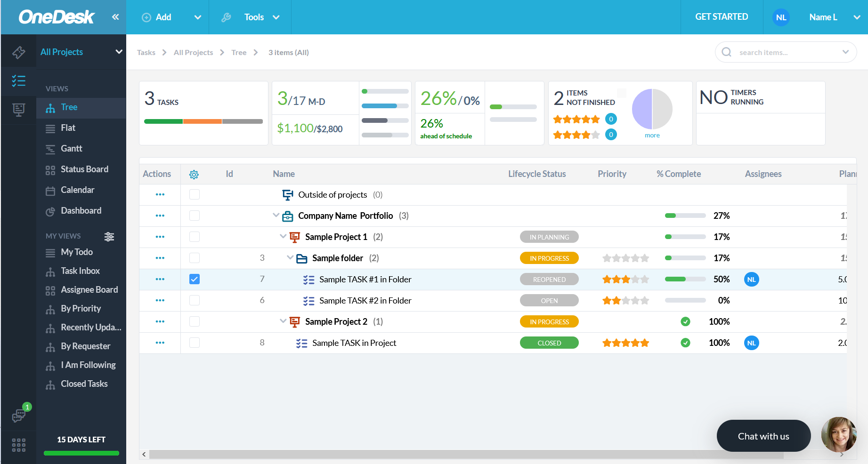Viewport: 868px width, 464px height.
Task: Click NL assignee avatar on Sample TASK #1
Action: pyautogui.click(x=752, y=280)
